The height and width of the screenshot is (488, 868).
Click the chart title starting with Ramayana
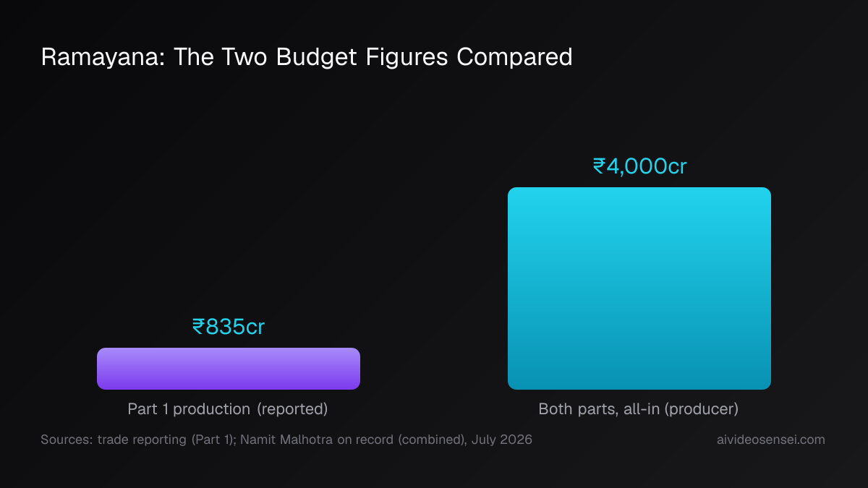[307, 57]
